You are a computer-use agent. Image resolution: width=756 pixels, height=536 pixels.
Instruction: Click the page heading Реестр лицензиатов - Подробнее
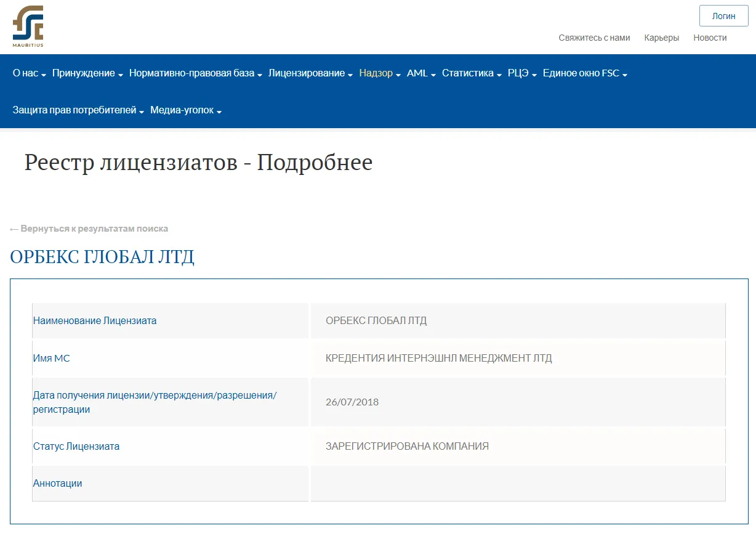tap(198, 163)
